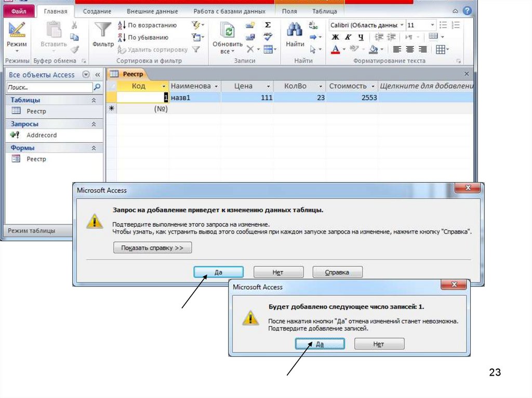This screenshot has height=398, width=532.
Task: Click the Показать справку button
Action: pos(152,248)
